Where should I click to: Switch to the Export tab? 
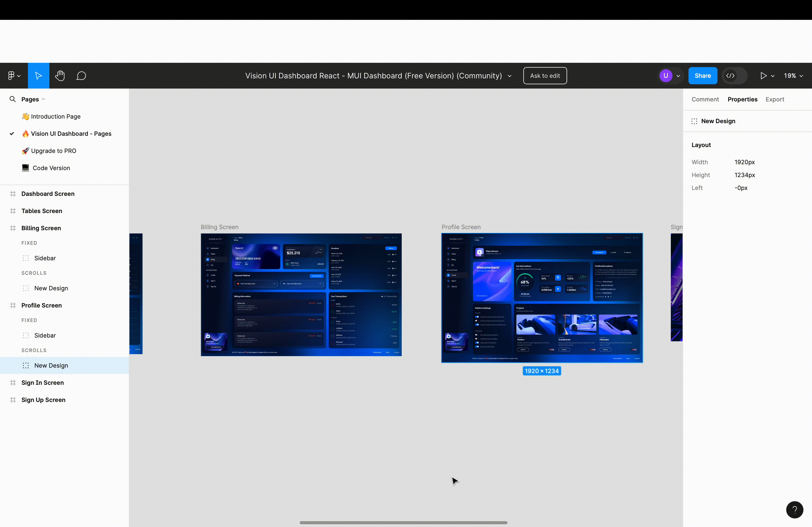pos(774,99)
